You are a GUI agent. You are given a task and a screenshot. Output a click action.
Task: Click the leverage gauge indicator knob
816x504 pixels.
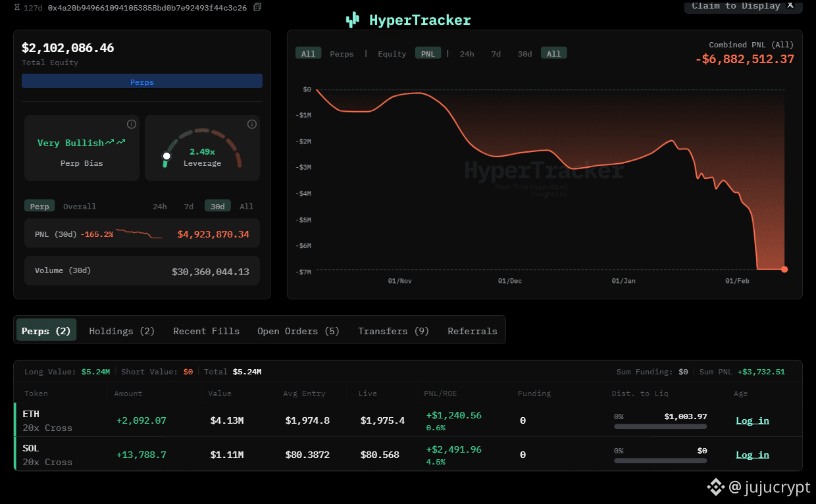point(166,156)
